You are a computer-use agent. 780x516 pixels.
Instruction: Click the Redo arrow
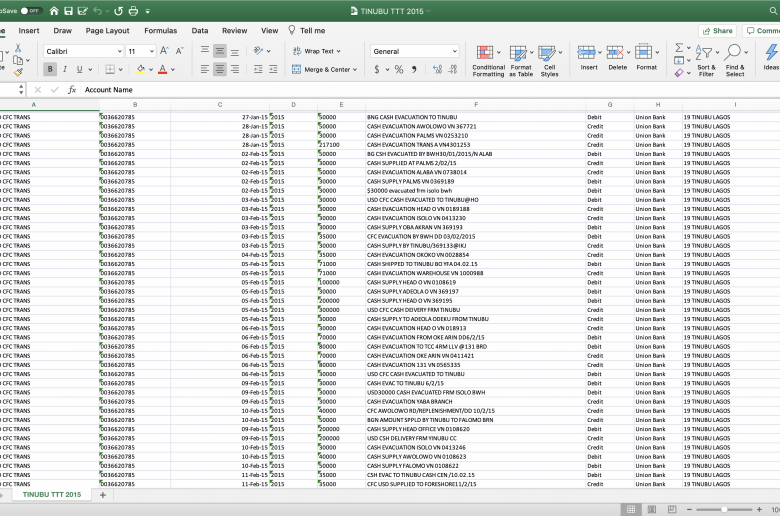tap(118, 11)
